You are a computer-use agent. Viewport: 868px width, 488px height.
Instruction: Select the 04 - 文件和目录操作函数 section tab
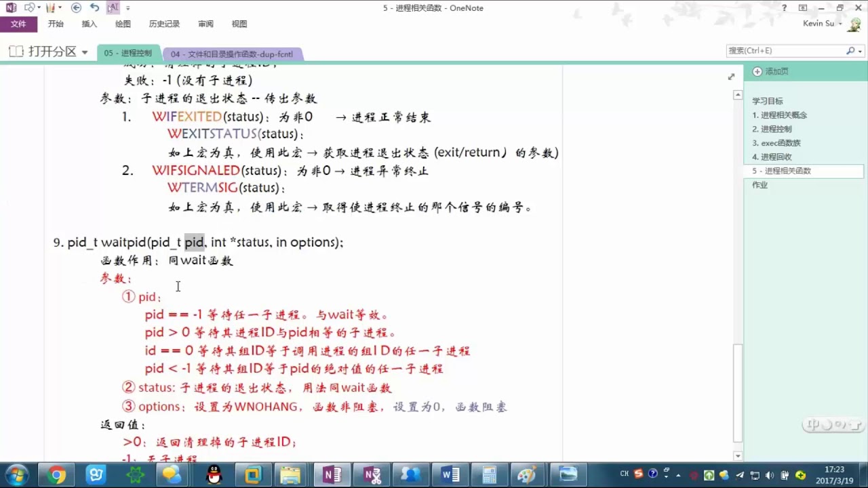[x=231, y=54]
